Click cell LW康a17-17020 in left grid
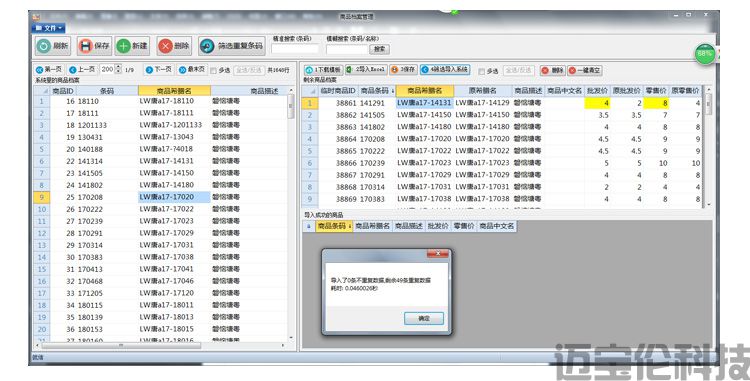 pos(174,197)
